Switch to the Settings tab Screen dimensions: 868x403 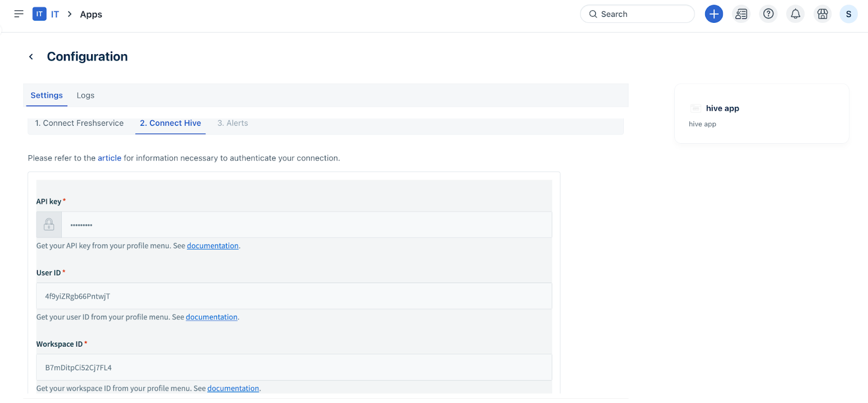pyautogui.click(x=47, y=95)
